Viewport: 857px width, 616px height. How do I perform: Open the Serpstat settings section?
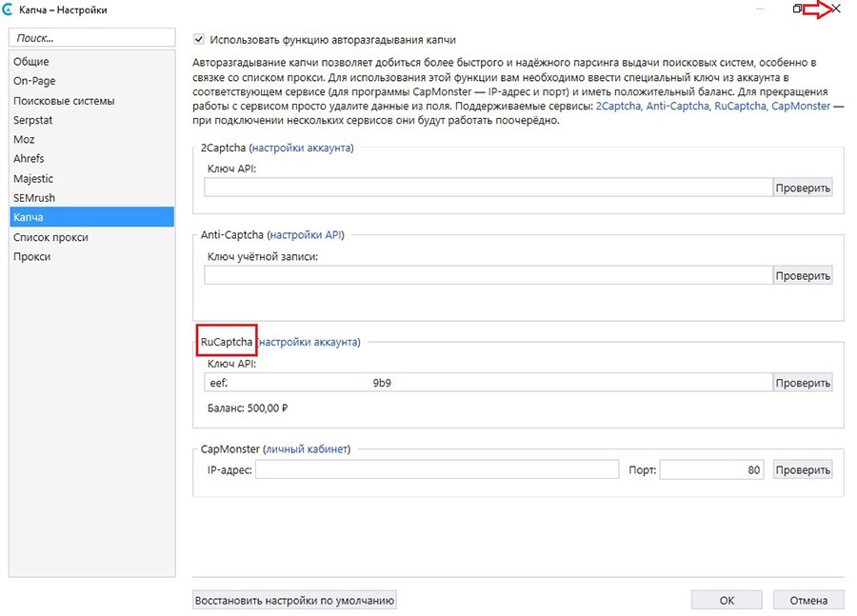coord(34,120)
